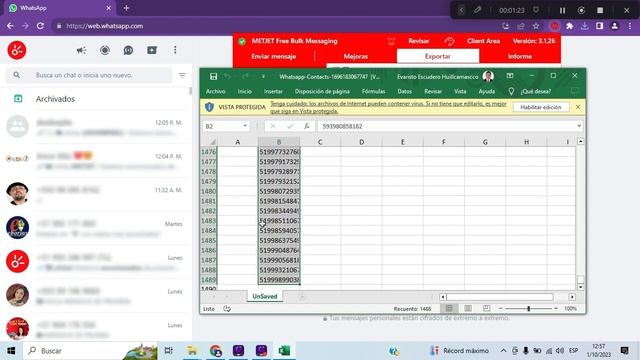Open the Communities megaphone icon in WhatsApp
640x360 pixels.
[x=81, y=50]
